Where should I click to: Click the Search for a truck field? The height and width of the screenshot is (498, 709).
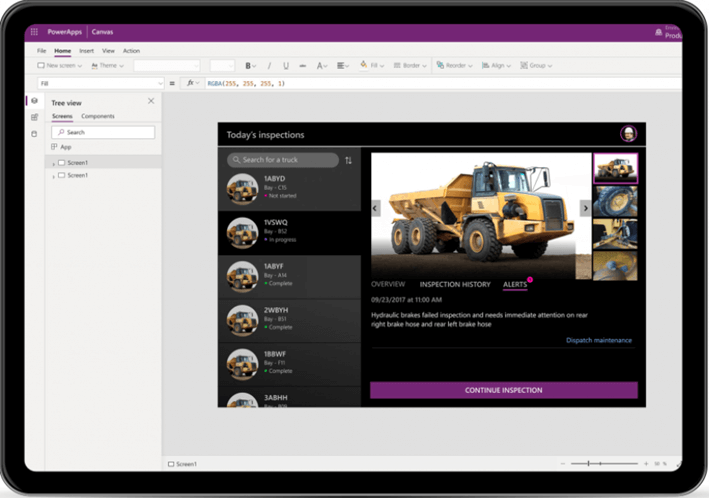[x=283, y=160]
